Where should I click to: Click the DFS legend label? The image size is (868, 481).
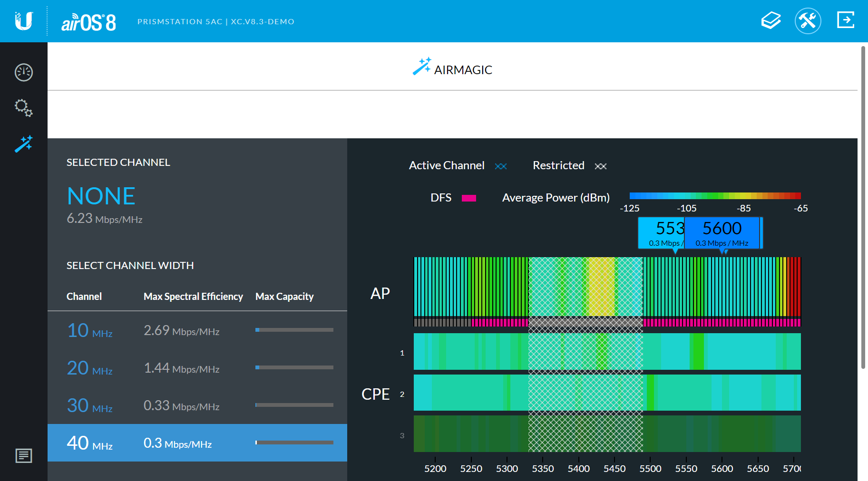click(441, 198)
